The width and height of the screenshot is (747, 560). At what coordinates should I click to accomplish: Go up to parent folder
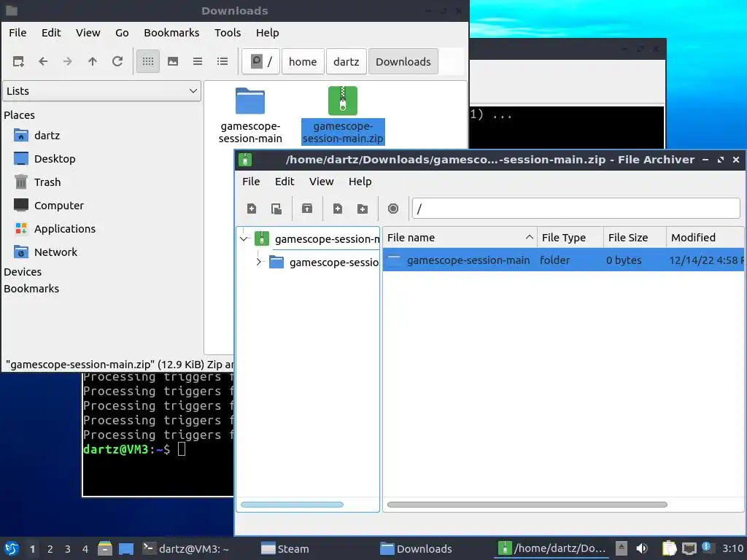pos(93,61)
